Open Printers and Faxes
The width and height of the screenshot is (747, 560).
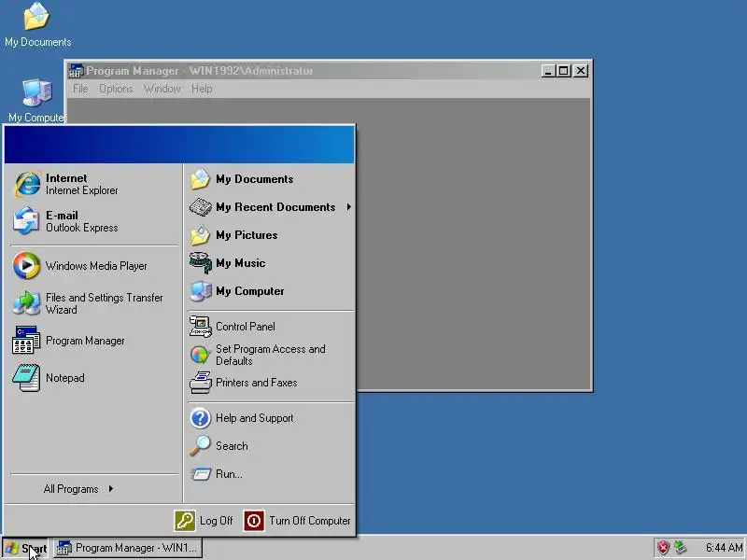[271, 383]
